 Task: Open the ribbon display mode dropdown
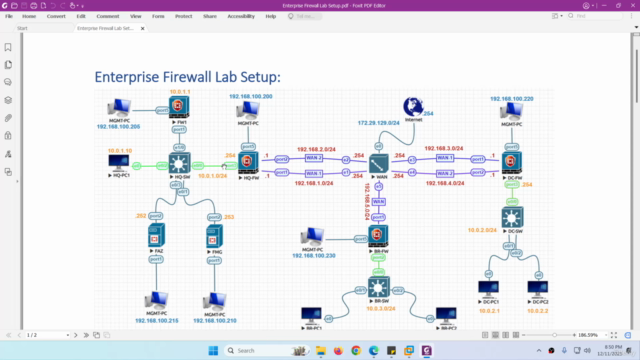(x=557, y=16)
